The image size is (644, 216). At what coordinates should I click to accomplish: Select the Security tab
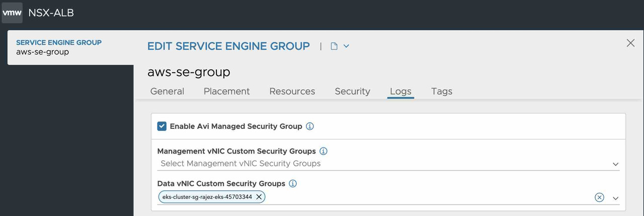(x=352, y=91)
